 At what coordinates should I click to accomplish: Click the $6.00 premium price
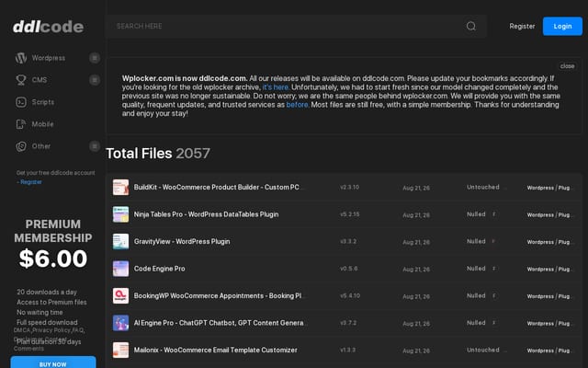53,259
